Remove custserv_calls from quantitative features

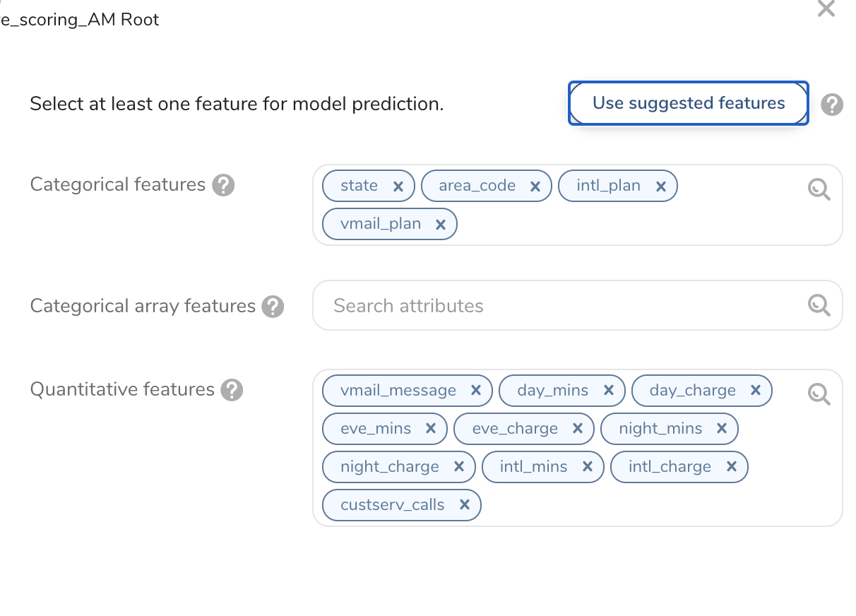click(465, 505)
